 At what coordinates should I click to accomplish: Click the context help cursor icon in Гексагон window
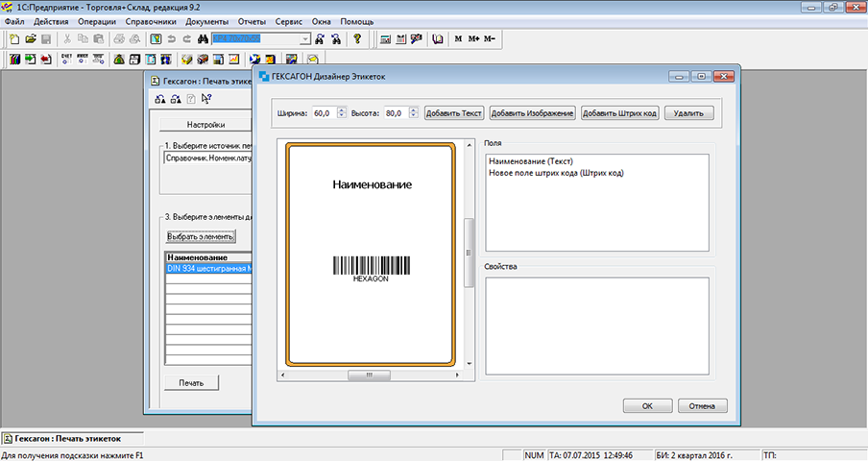click(x=206, y=99)
